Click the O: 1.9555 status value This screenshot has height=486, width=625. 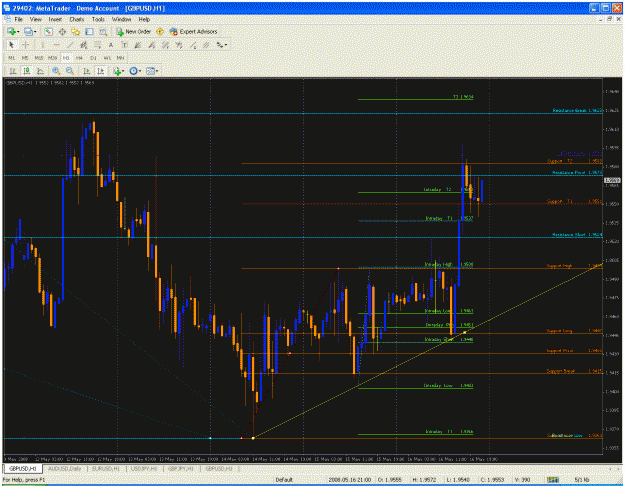click(391, 480)
